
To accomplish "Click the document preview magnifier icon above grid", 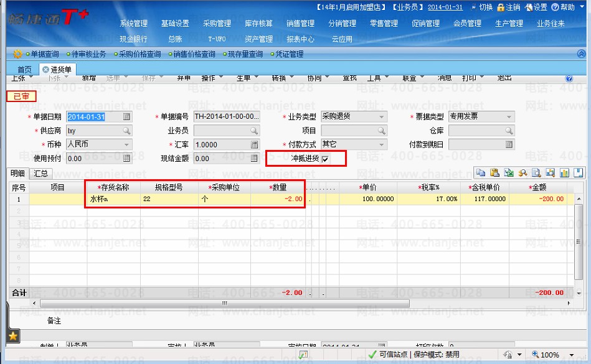I will click(536, 172).
